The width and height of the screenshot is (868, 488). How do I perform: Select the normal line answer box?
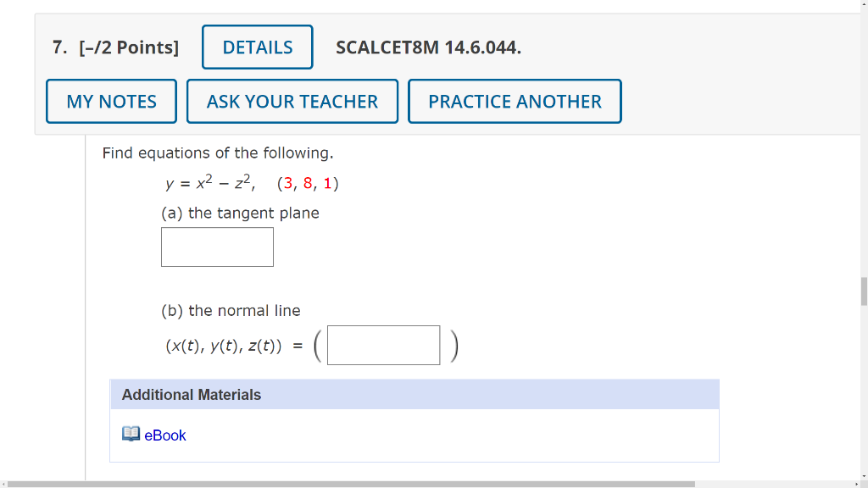click(x=383, y=345)
